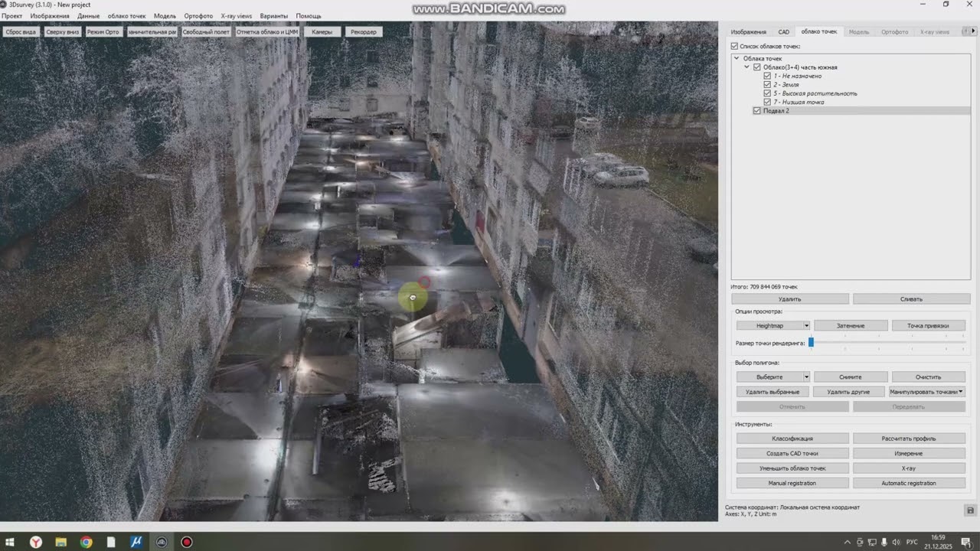The width and height of the screenshot is (980, 551).
Task: Open the 'X-ray views' menu
Action: coord(236,16)
